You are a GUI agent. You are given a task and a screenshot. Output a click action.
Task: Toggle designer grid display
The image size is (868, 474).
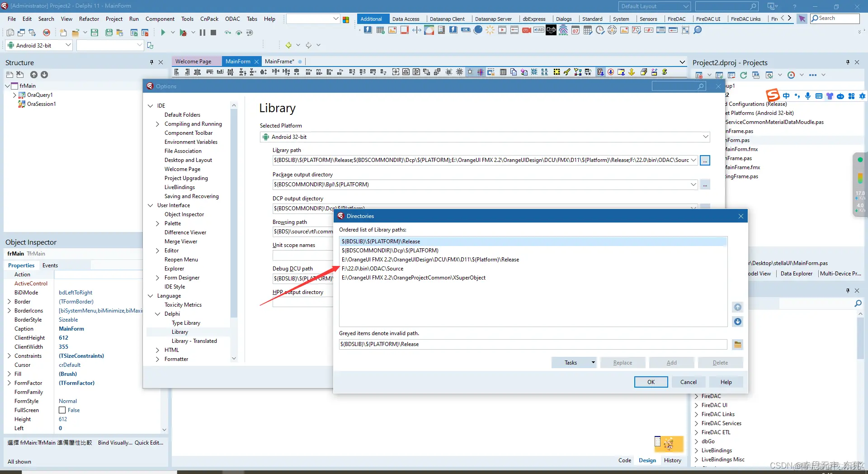pyautogui.click(x=481, y=72)
